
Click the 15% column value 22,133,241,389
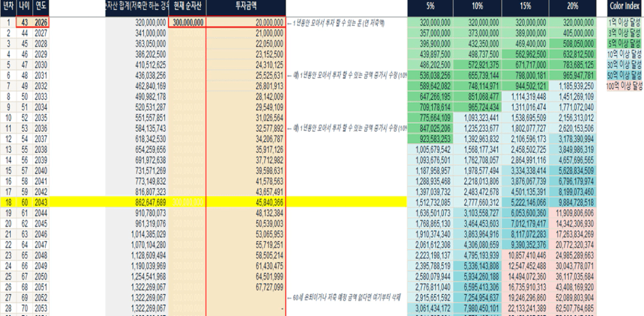pyautogui.click(x=526, y=307)
